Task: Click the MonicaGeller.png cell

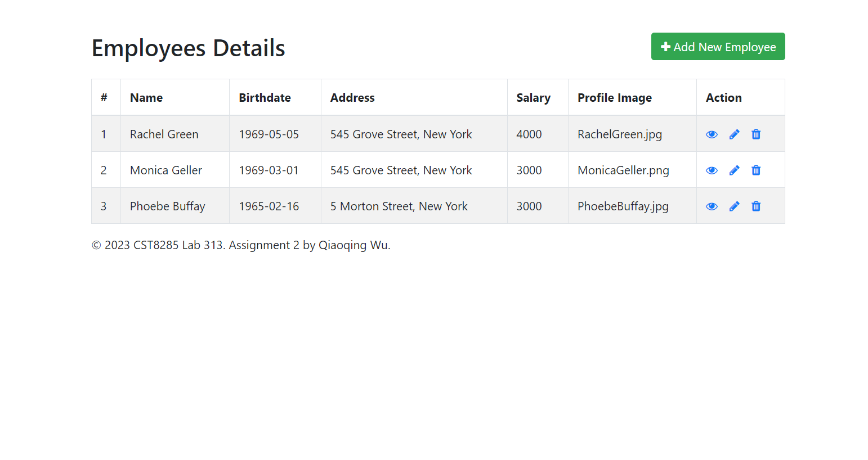Action: point(632,170)
